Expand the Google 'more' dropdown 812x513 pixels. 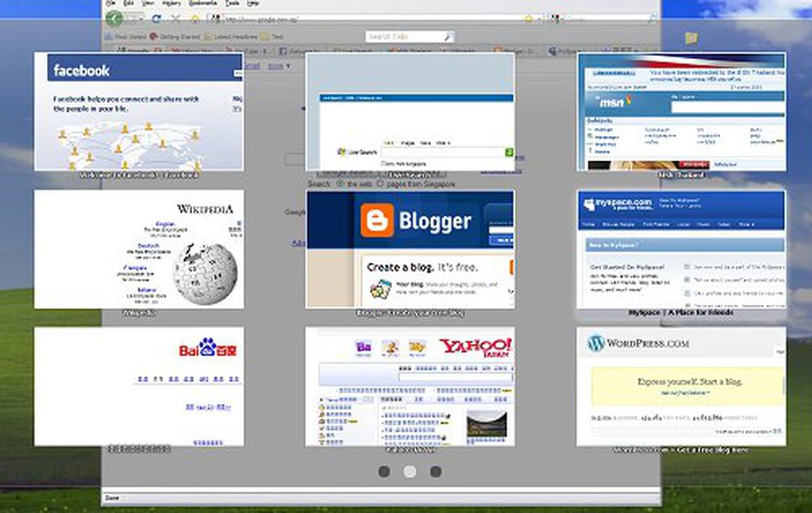(278, 66)
